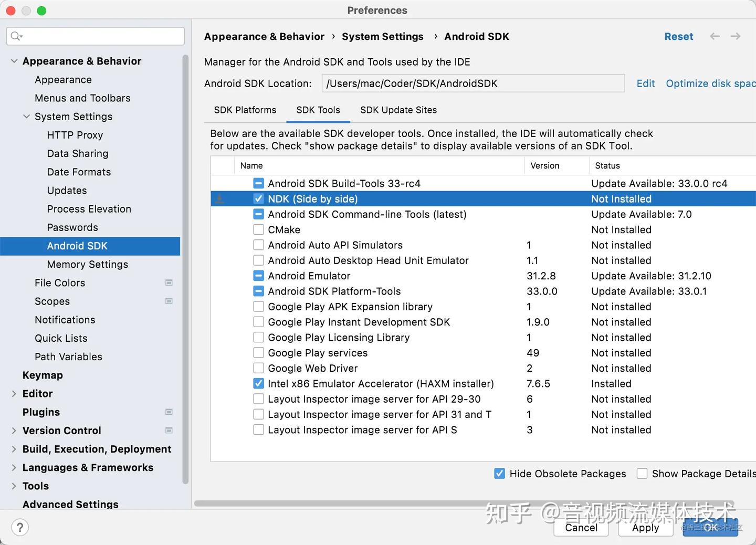Enable Show Package Details checkbox
756x545 pixels.
click(x=642, y=474)
